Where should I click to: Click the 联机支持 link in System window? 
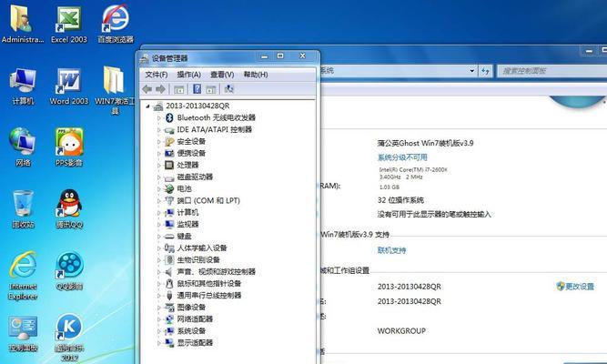(x=391, y=250)
